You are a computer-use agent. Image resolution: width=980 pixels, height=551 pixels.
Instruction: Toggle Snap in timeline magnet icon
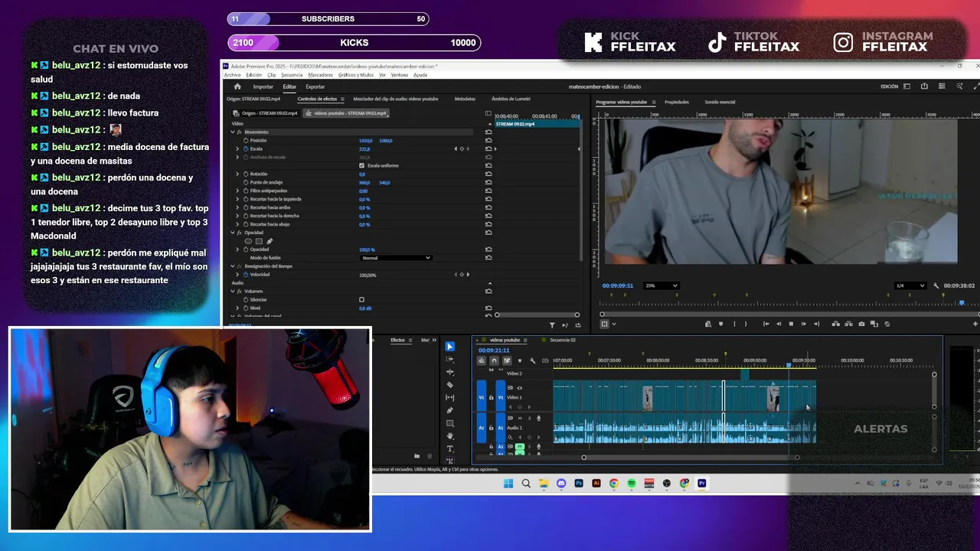tap(494, 360)
